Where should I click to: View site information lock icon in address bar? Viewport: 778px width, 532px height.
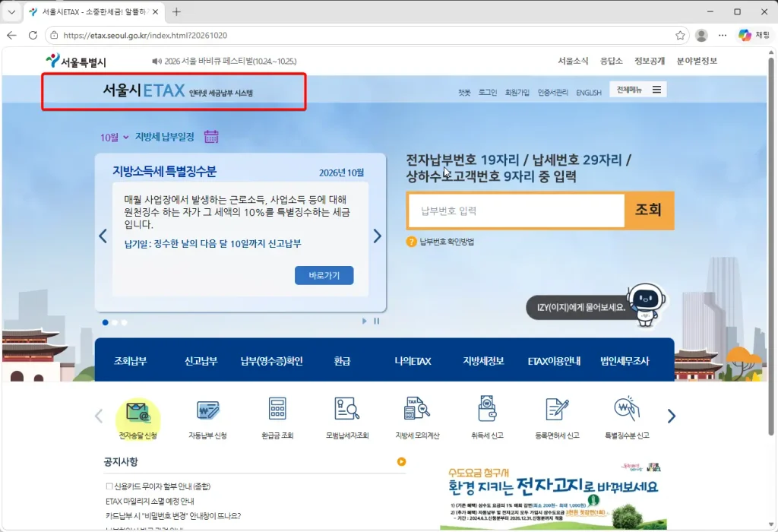click(x=54, y=35)
